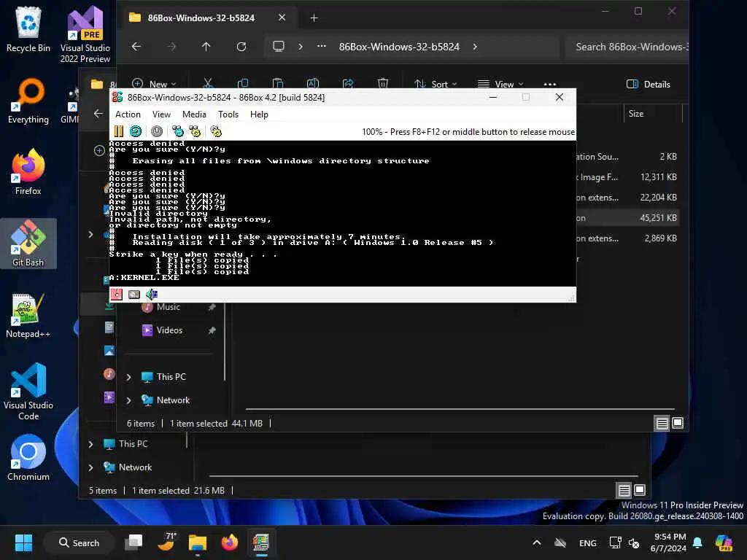Show hidden system tray icons
The image size is (747, 560).
click(x=536, y=542)
